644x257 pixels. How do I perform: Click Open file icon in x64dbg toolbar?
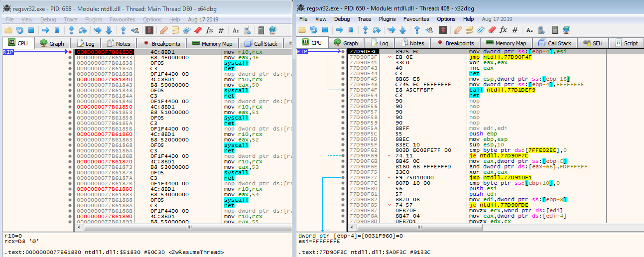[8, 30]
